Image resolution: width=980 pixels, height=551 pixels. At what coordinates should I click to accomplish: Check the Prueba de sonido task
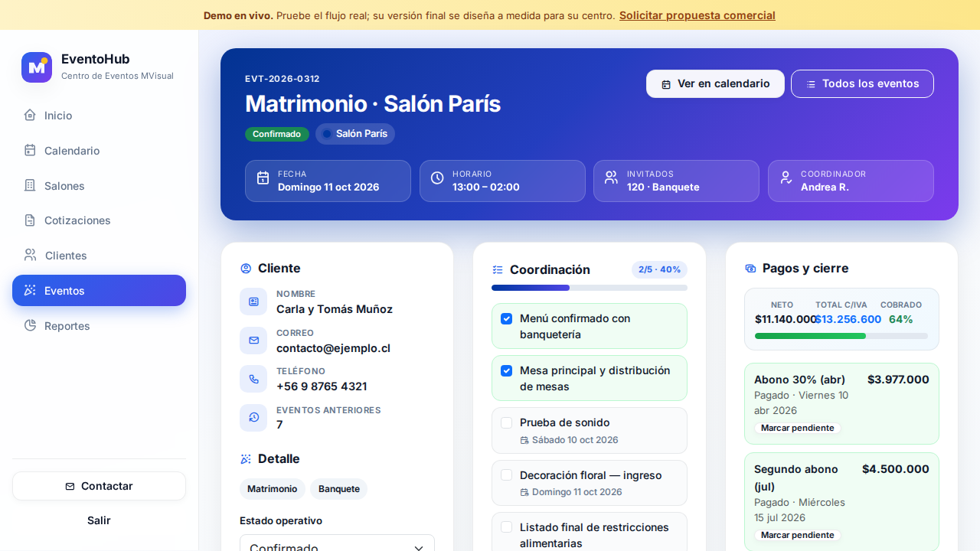506,422
